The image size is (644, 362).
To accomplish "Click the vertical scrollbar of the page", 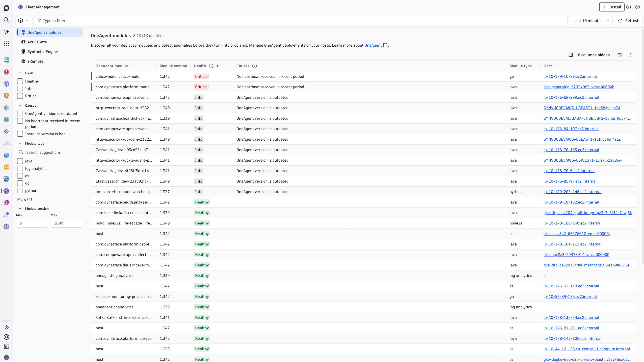I will pos(642,147).
